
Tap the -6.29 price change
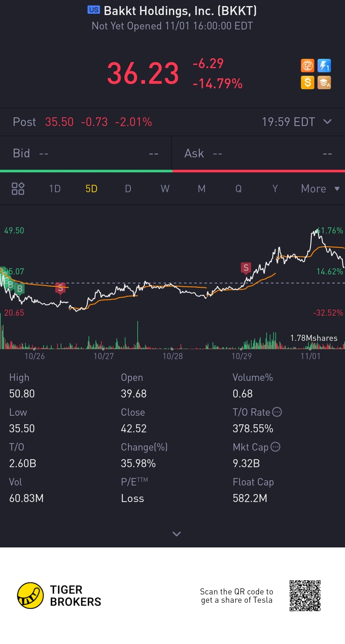point(208,64)
